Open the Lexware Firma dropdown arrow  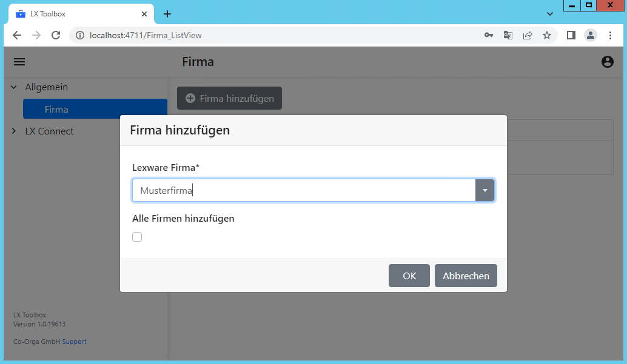[x=485, y=190]
